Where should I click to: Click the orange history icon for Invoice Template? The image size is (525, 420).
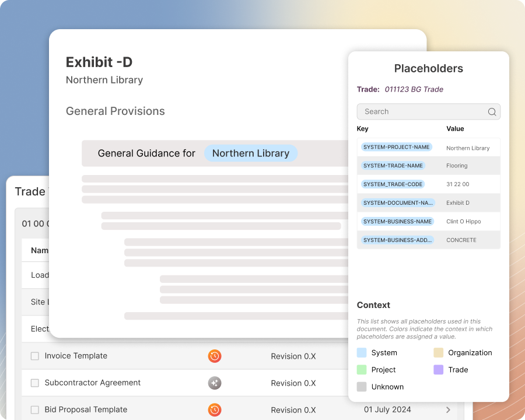[215, 356]
